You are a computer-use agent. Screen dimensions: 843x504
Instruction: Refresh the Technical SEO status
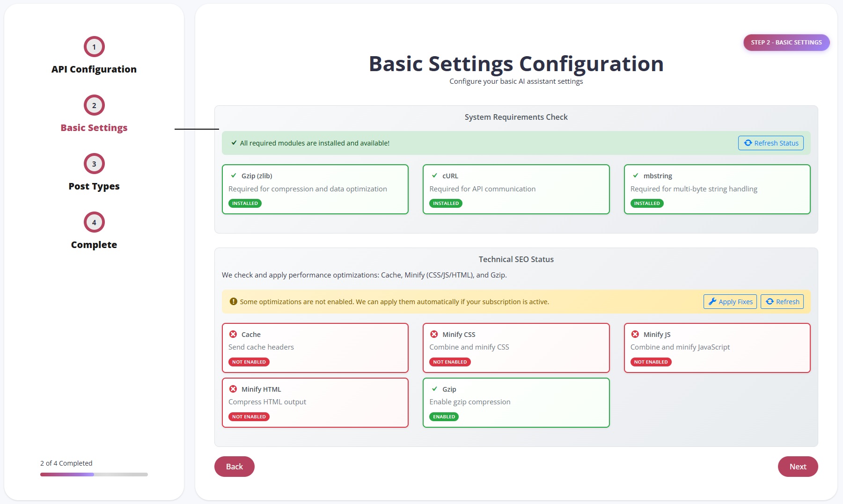click(782, 302)
